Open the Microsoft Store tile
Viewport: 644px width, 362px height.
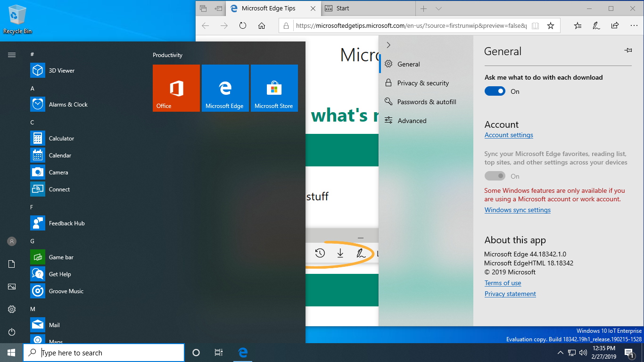pos(274,88)
